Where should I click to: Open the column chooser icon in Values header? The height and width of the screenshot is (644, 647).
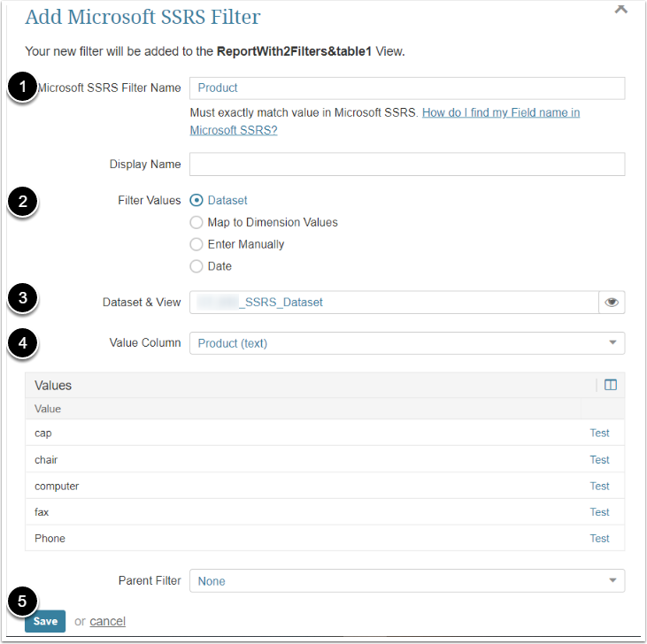pos(610,385)
